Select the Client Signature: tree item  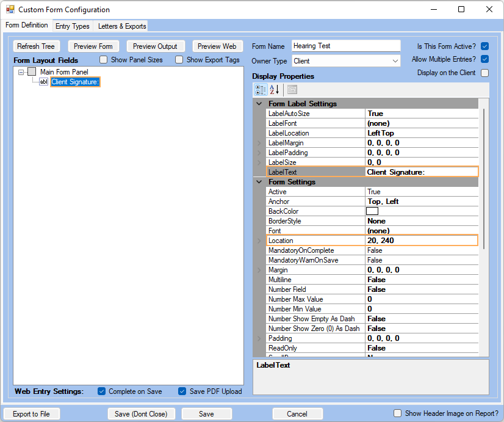75,82
